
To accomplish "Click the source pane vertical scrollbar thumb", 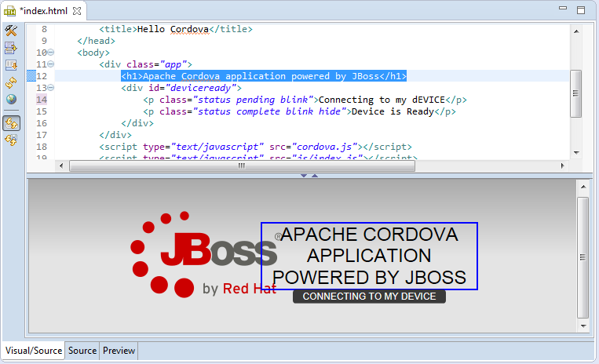I will pos(575,93).
